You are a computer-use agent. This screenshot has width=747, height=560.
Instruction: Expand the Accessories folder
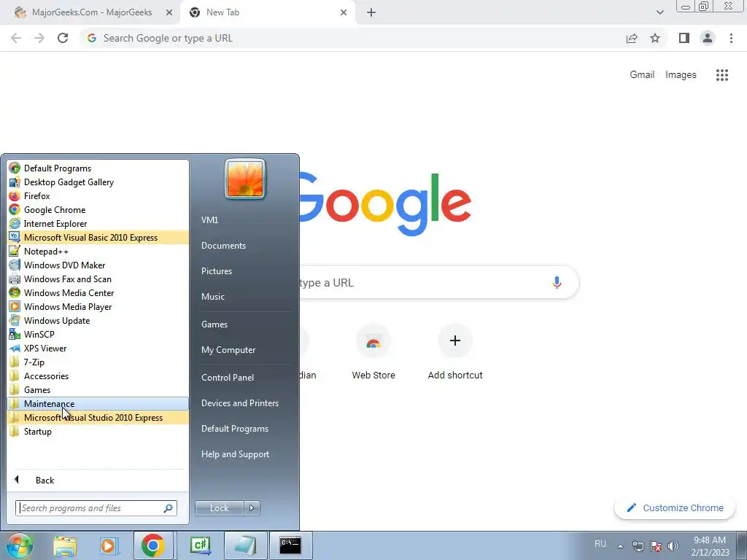(x=98, y=376)
